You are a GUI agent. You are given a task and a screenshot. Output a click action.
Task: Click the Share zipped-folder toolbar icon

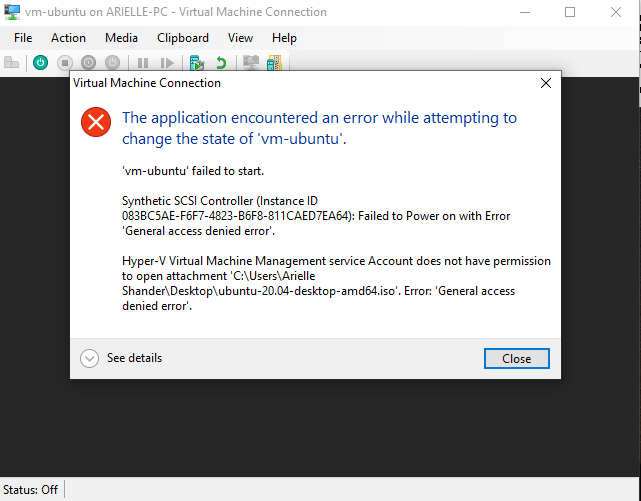273,62
